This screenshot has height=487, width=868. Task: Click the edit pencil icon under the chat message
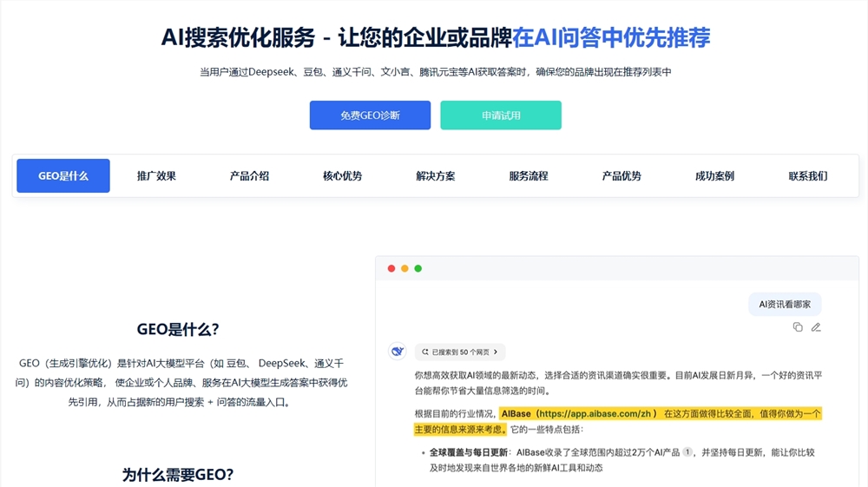point(816,327)
